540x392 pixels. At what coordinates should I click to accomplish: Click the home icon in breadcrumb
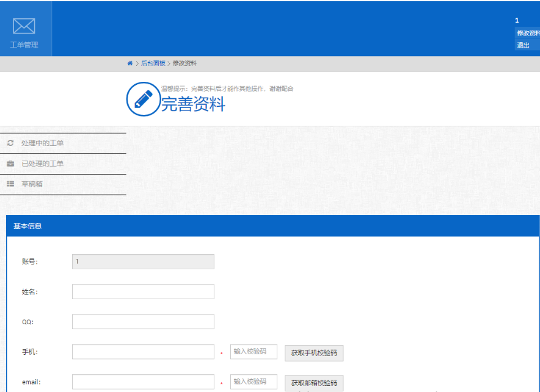130,64
